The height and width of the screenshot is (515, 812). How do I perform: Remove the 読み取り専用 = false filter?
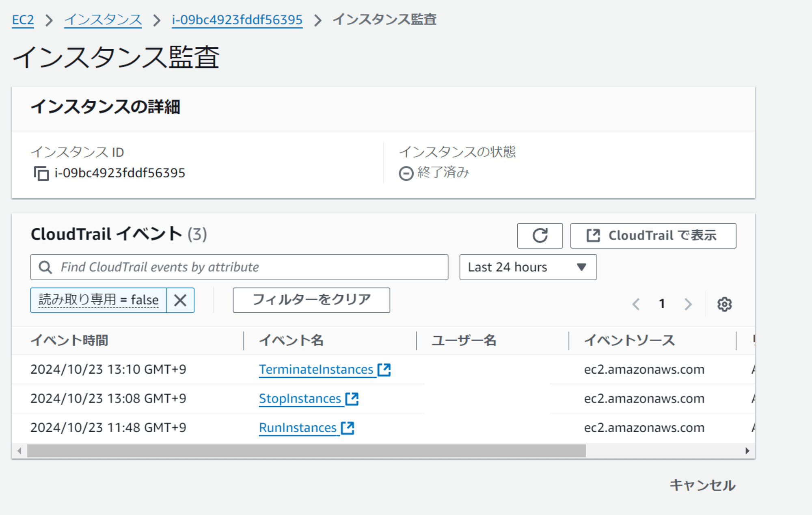pyautogui.click(x=180, y=300)
